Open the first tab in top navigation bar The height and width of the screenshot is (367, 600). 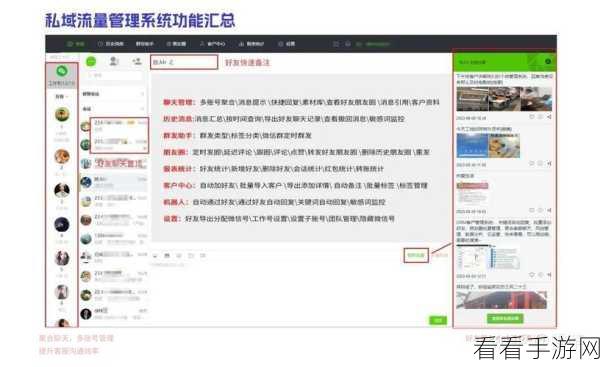(76, 44)
